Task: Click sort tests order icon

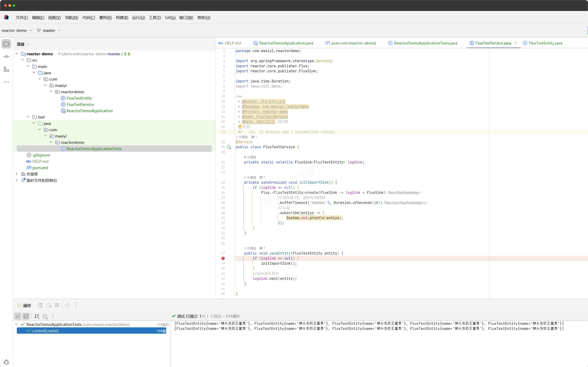Action: point(37,316)
